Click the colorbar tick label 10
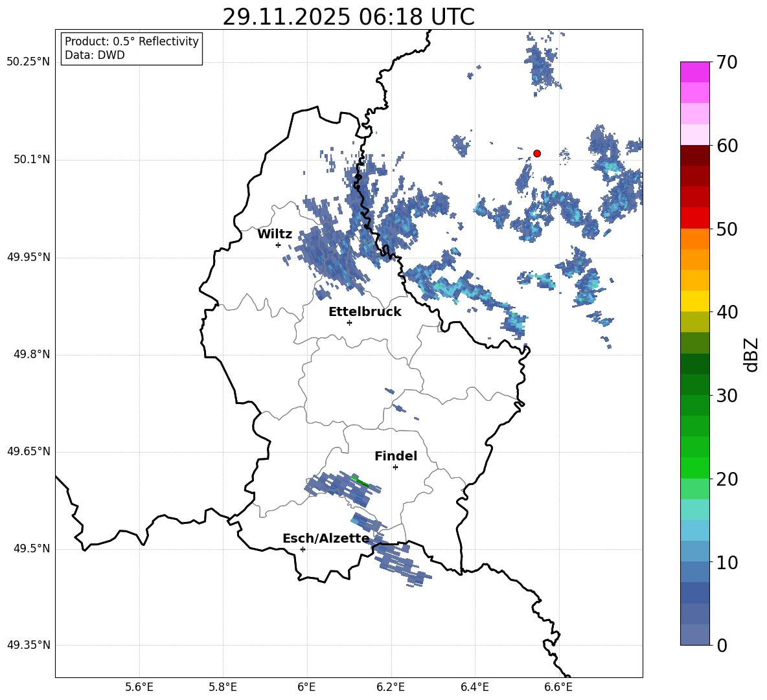The image size is (767, 700). tap(727, 562)
